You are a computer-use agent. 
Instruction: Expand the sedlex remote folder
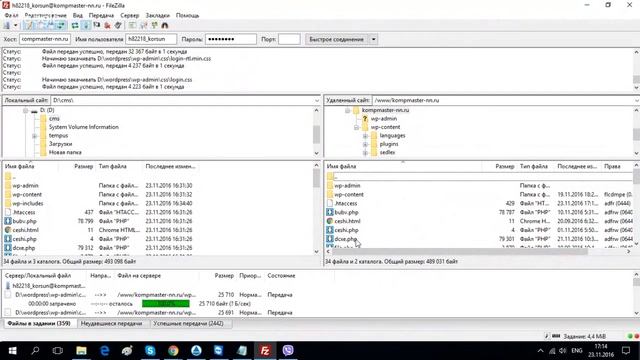point(365,153)
